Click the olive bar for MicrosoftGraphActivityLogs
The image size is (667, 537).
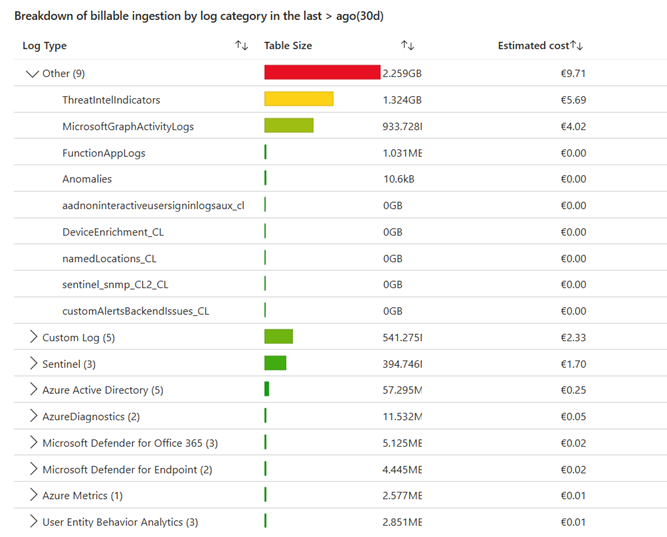(289, 125)
